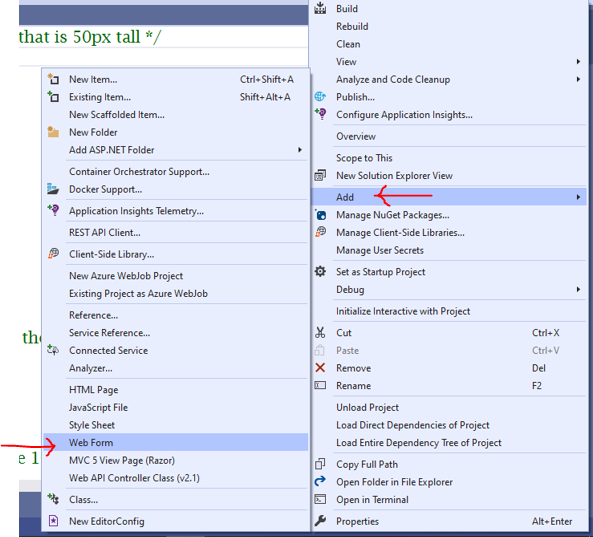Click the Docker Support whale icon
This screenshot has width=593, height=537.
53,189
